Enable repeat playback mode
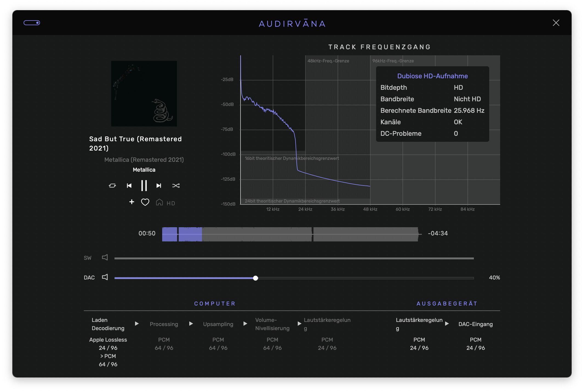584x392 pixels. coord(112,185)
